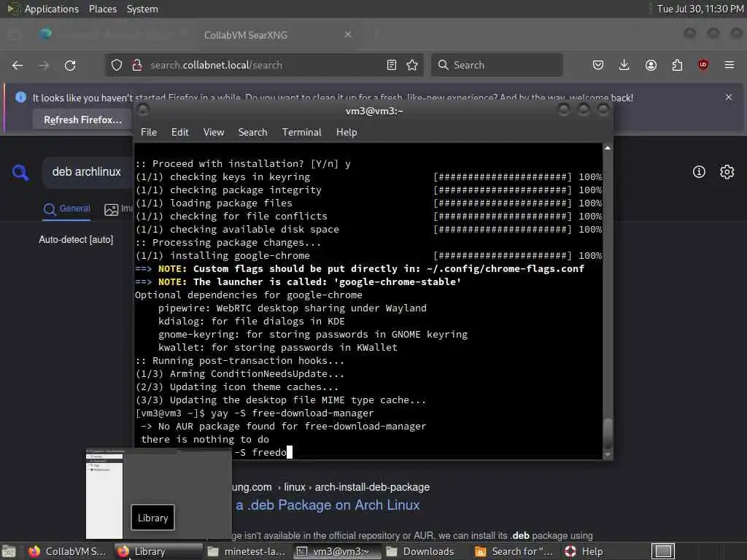The image size is (747, 560).
Task: Click the terminal scrollbar up arrow
Action: coord(608,149)
